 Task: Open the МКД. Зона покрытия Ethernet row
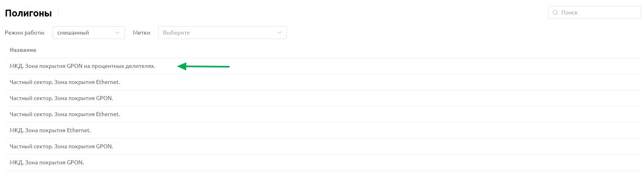click(322, 130)
